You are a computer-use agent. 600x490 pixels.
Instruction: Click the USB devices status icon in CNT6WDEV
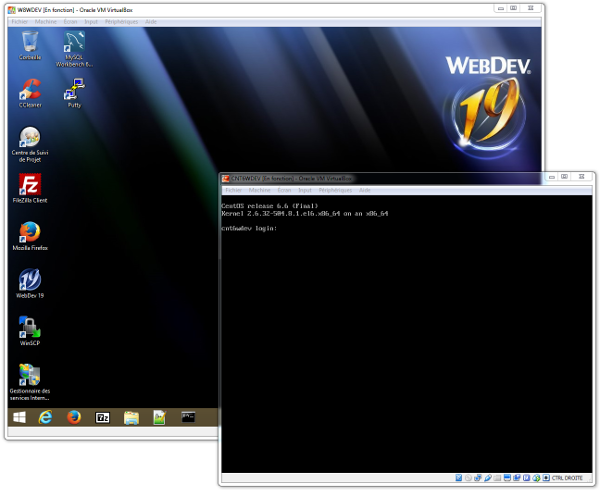coord(488,478)
